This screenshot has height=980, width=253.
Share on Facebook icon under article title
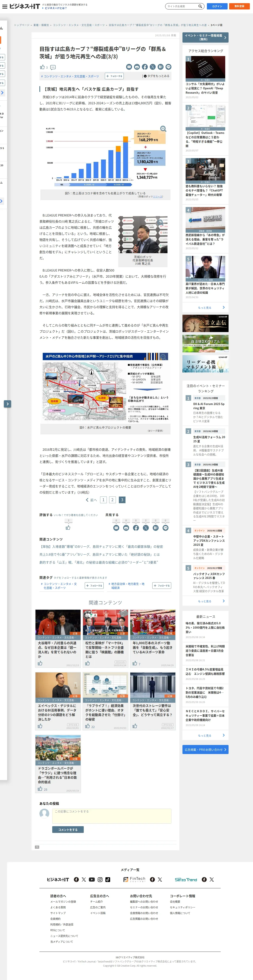click(x=145, y=67)
